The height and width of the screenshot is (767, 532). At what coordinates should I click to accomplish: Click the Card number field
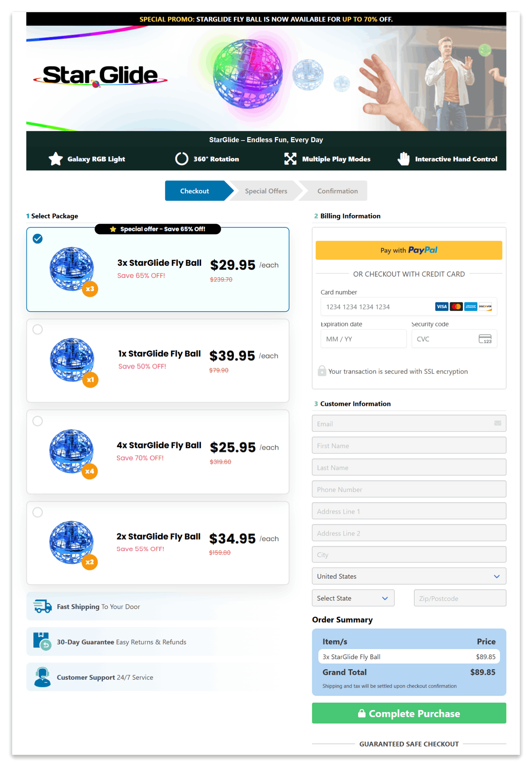pos(409,306)
